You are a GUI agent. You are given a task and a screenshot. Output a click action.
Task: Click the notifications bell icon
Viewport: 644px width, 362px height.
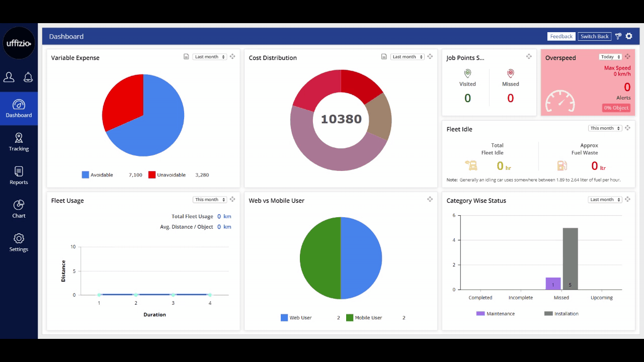tap(28, 77)
